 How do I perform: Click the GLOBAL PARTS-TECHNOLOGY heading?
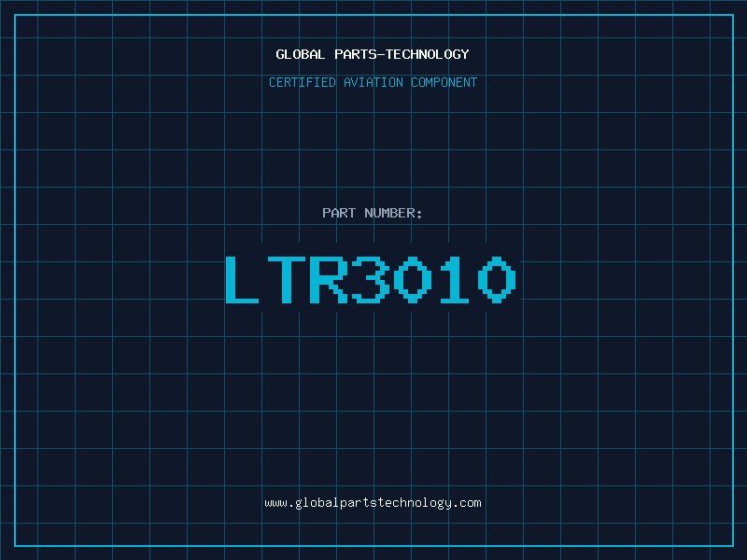[x=373, y=54]
